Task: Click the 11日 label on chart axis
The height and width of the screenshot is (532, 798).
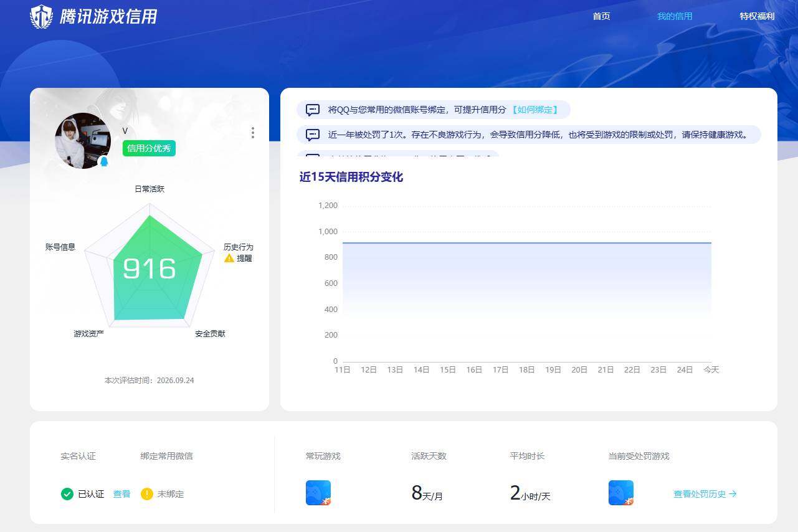Action: click(x=343, y=369)
